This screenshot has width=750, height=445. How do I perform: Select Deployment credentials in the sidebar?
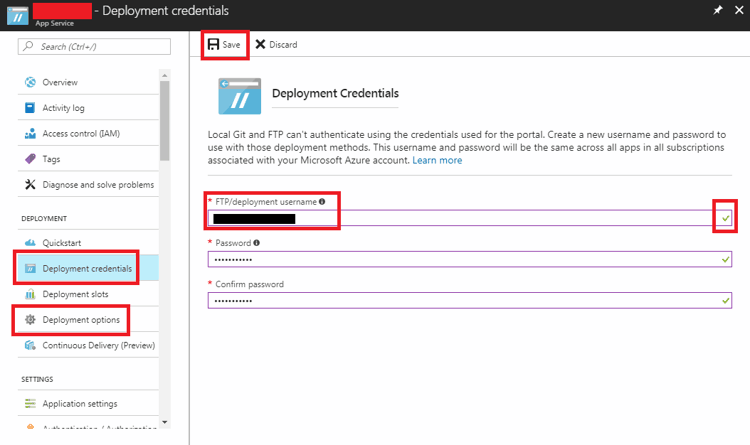tap(88, 268)
